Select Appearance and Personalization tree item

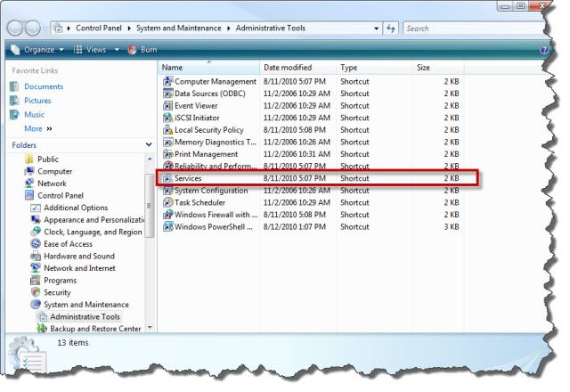point(94,220)
